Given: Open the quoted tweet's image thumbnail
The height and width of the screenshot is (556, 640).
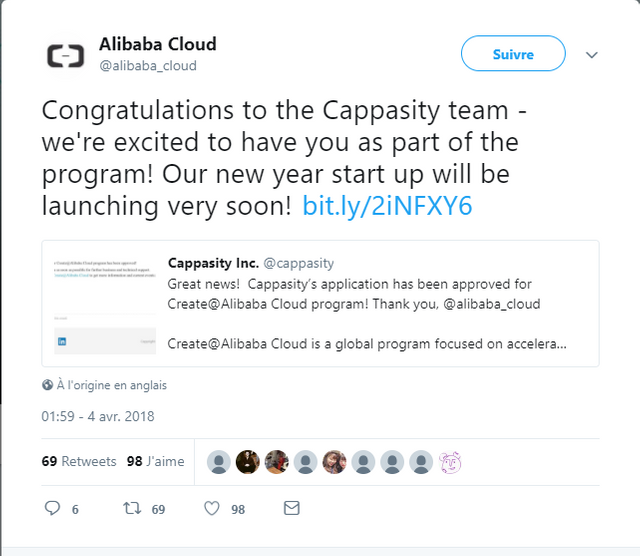Looking at the screenshot, I should coord(105,304).
